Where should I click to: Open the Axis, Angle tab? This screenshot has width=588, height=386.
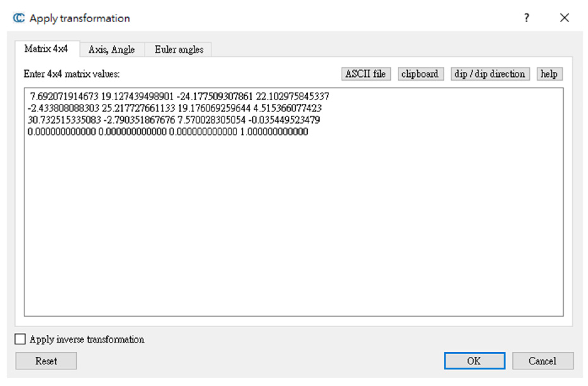[x=112, y=50]
